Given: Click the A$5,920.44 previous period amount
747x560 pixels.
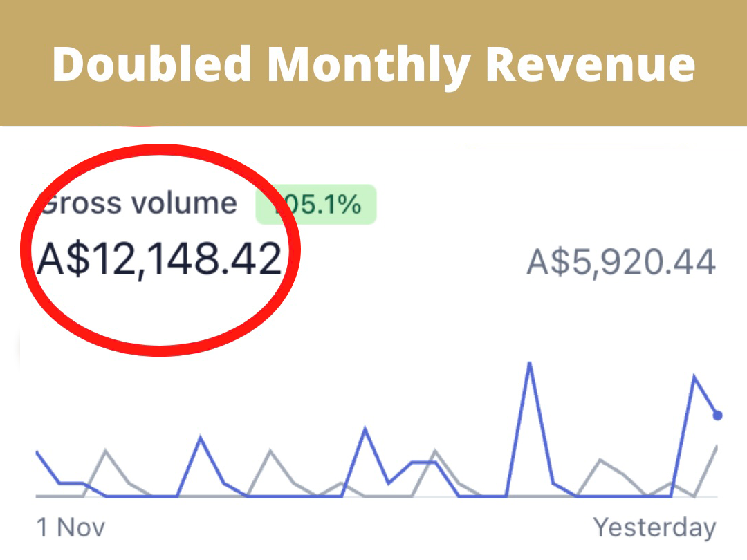Looking at the screenshot, I should coord(620,263).
